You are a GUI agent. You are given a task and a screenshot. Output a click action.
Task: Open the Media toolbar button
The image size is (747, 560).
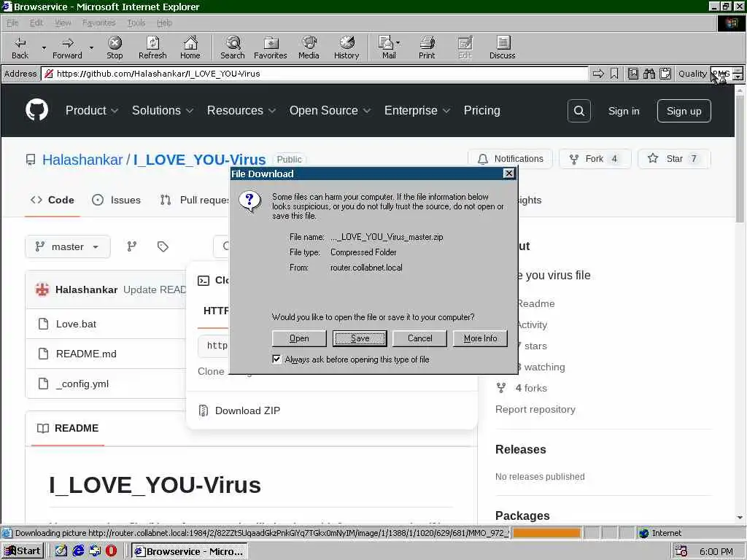click(309, 47)
